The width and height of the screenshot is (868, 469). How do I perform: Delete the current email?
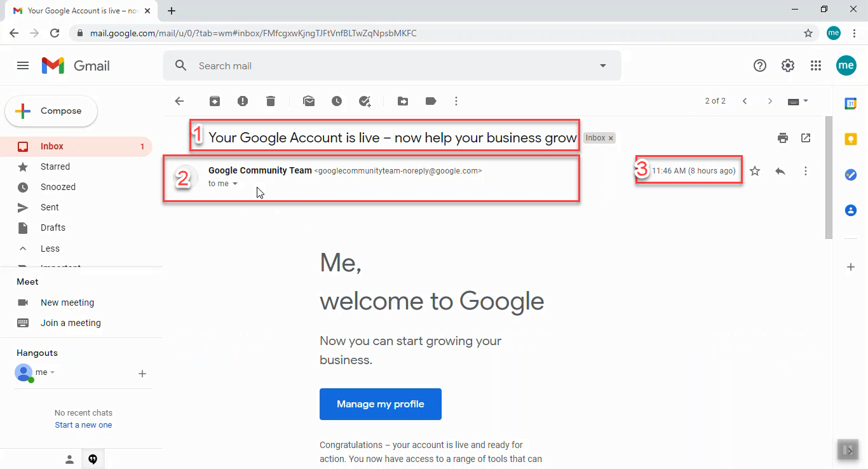[271, 101]
